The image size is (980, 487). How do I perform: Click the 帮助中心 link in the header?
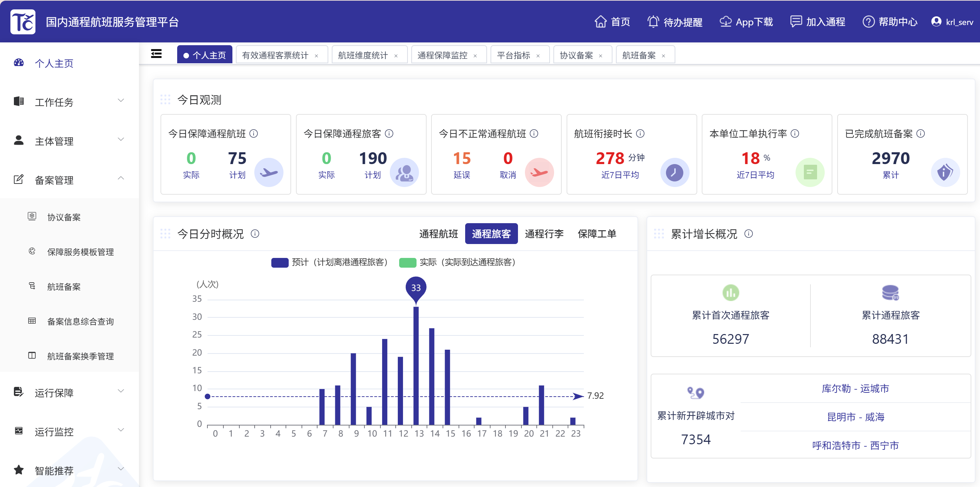tap(897, 22)
